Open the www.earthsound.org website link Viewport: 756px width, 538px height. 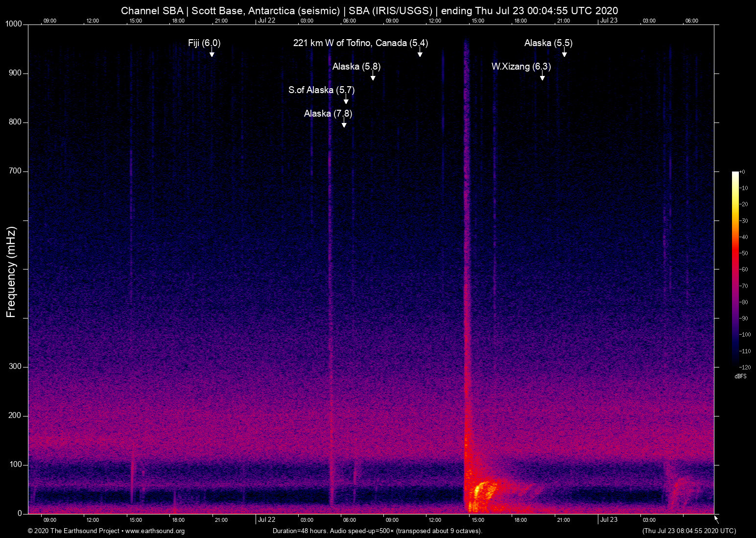point(154,531)
